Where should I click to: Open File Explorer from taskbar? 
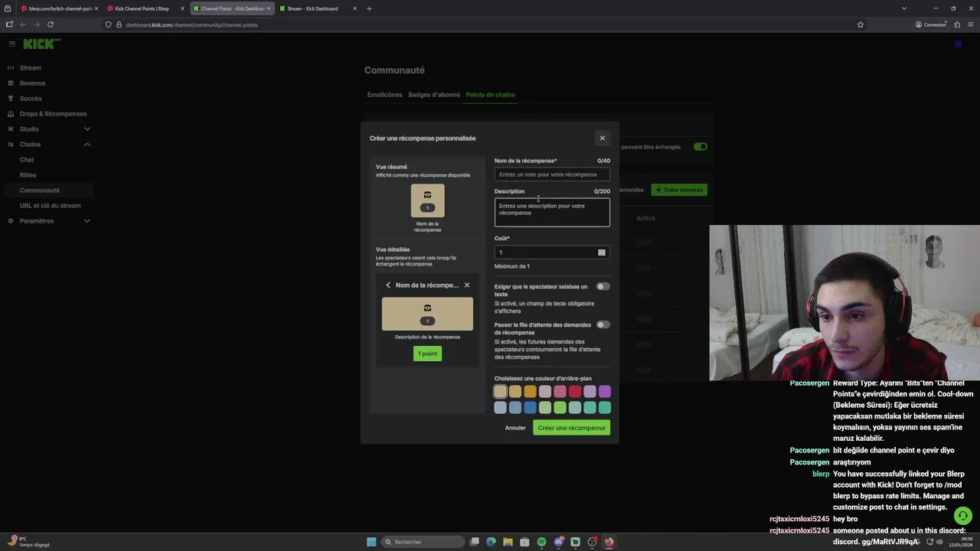(x=508, y=542)
